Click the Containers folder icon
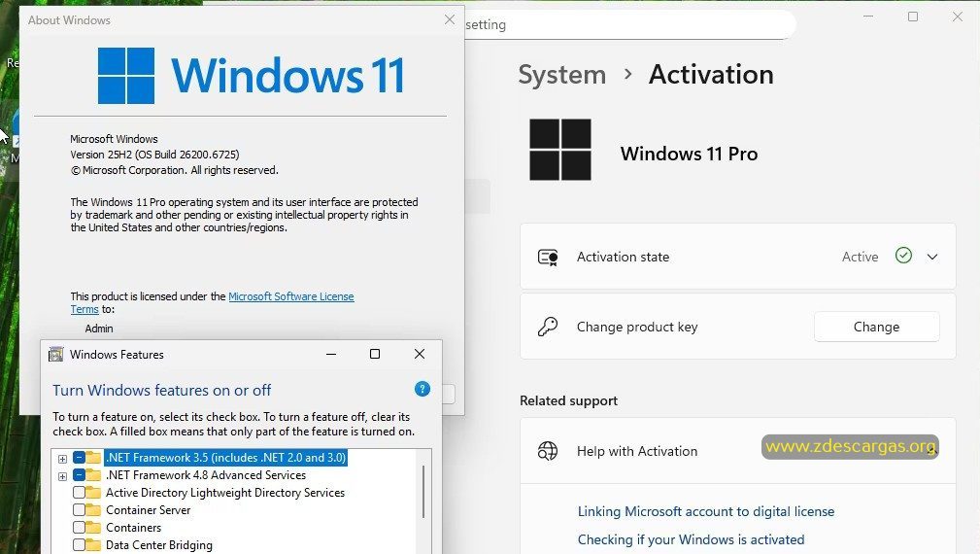This screenshot has height=554, width=980. click(94, 527)
